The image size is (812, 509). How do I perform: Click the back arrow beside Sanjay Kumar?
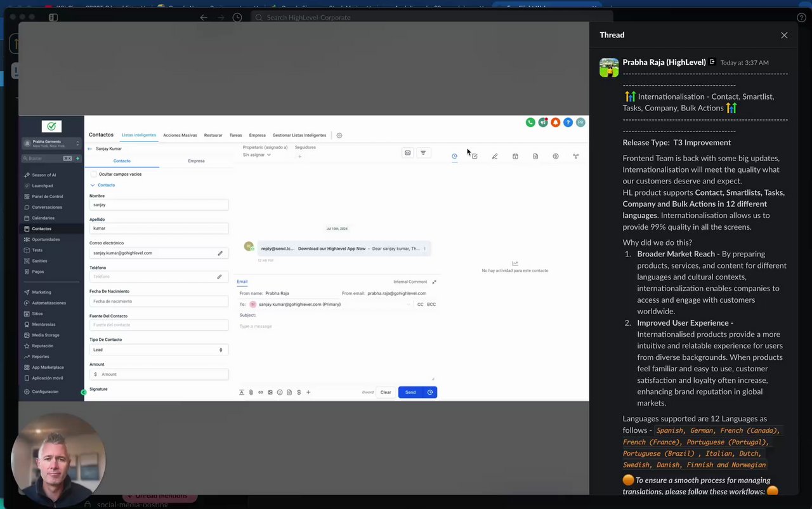pos(89,149)
